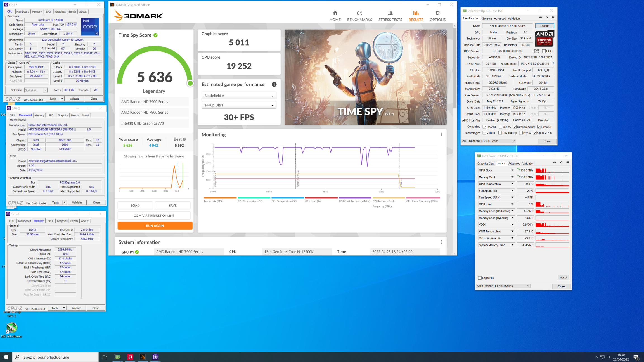Open Memory tab in top CPU-Z window
The height and width of the screenshot is (362, 644).
tap(37, 12)
